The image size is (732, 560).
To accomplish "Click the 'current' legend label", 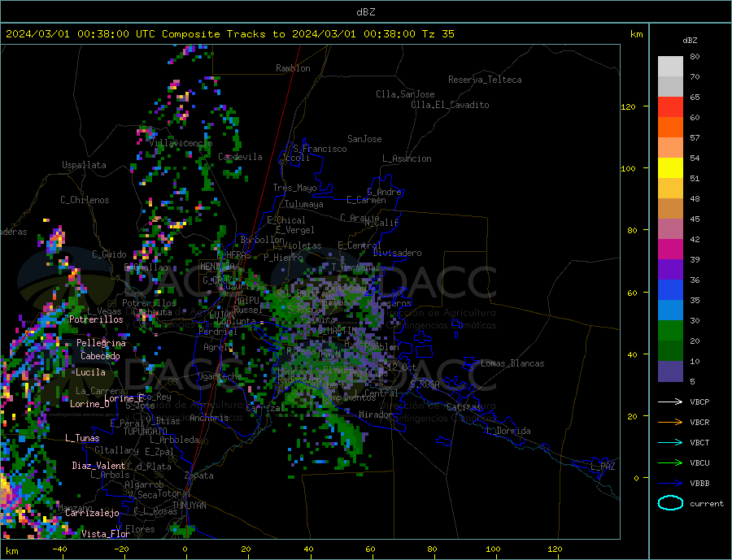I will click(x=707, y=504).
